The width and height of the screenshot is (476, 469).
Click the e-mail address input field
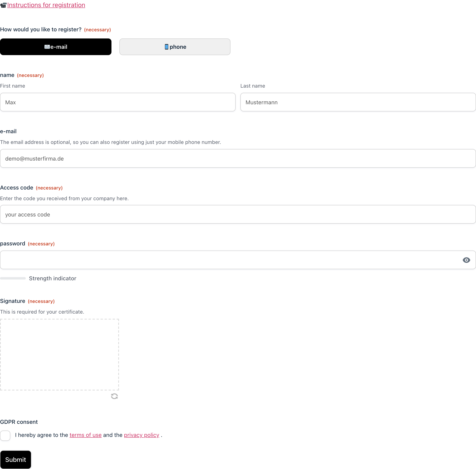[238, 159]
